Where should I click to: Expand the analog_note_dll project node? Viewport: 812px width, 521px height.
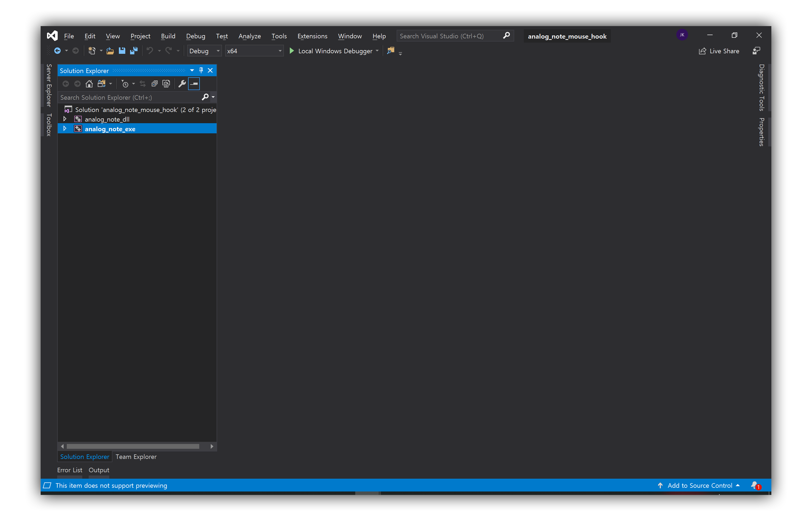pos(65,119)
